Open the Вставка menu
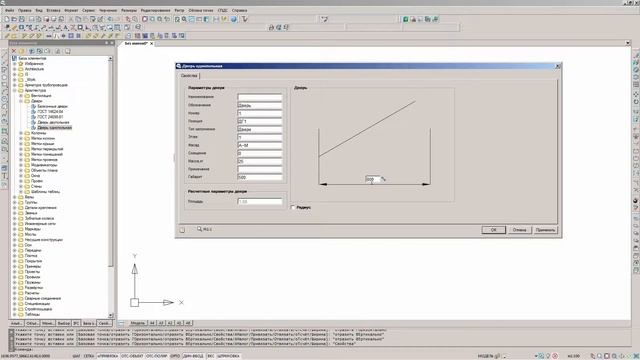640x360 pixels. point(53,10)
